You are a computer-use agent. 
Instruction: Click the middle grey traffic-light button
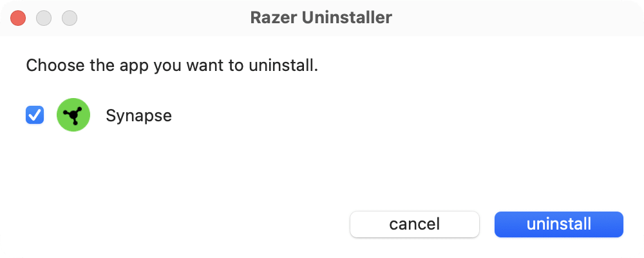(x=44, y=18)
